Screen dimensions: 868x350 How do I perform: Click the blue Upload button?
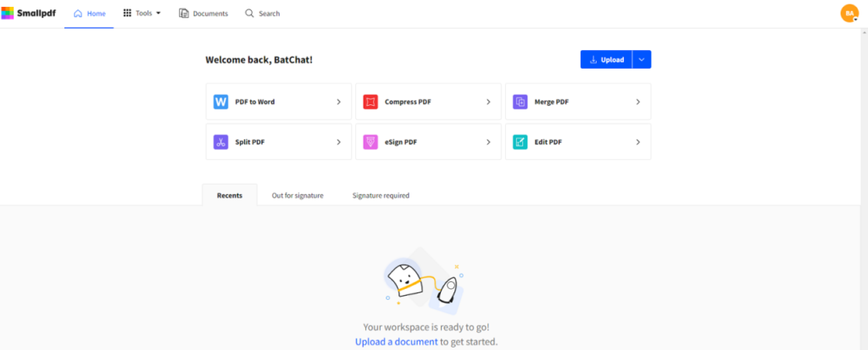click(606, 60)
